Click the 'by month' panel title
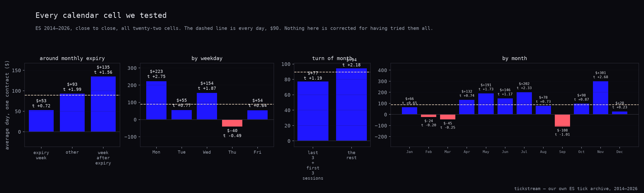The height and width of the screenshot is (193, 644). pyautogui.click(x=514, y=58)
